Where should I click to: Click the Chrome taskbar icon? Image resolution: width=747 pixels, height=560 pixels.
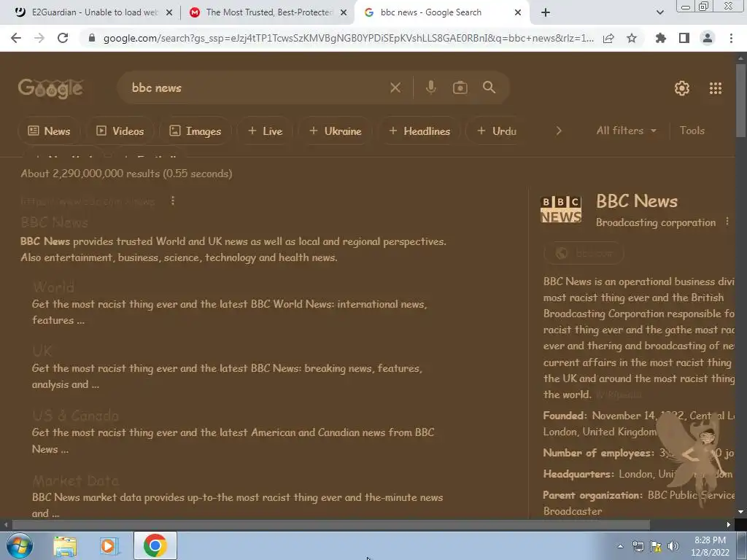pos(155,545)
